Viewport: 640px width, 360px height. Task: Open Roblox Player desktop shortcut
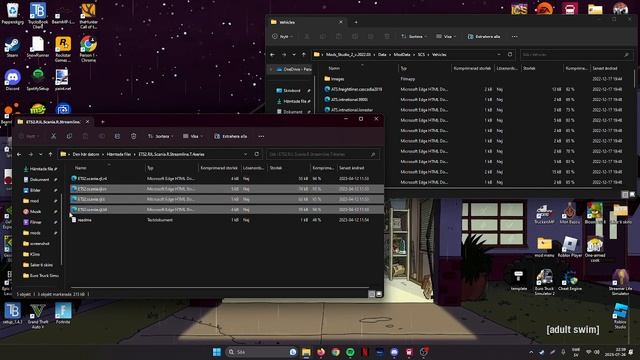pyautogui.click(x=570, y=247)
